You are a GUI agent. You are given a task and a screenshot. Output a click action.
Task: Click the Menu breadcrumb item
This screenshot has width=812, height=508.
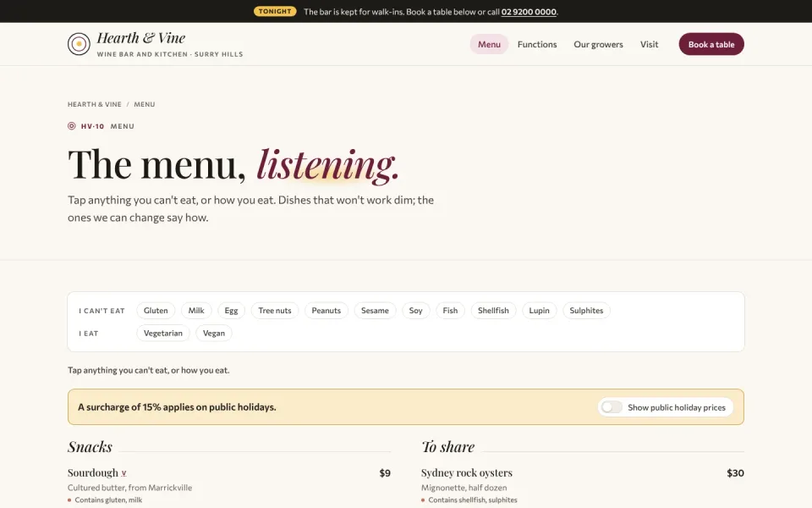point(145,104)
